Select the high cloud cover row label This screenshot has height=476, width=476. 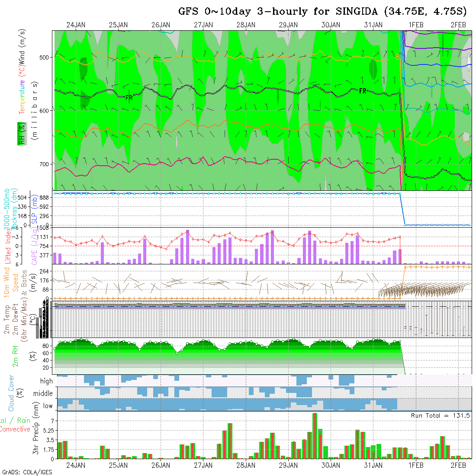tap(46, 381)
